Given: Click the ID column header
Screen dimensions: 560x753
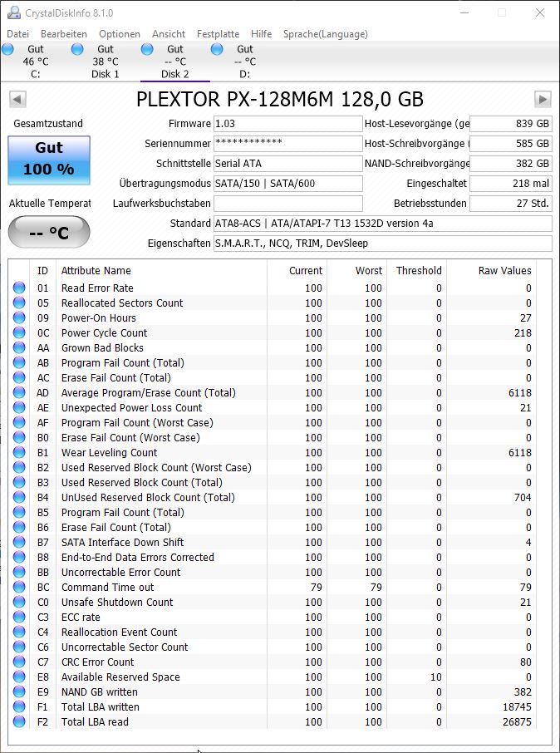Looking at the screenshot, I should [x=42, y=270].
